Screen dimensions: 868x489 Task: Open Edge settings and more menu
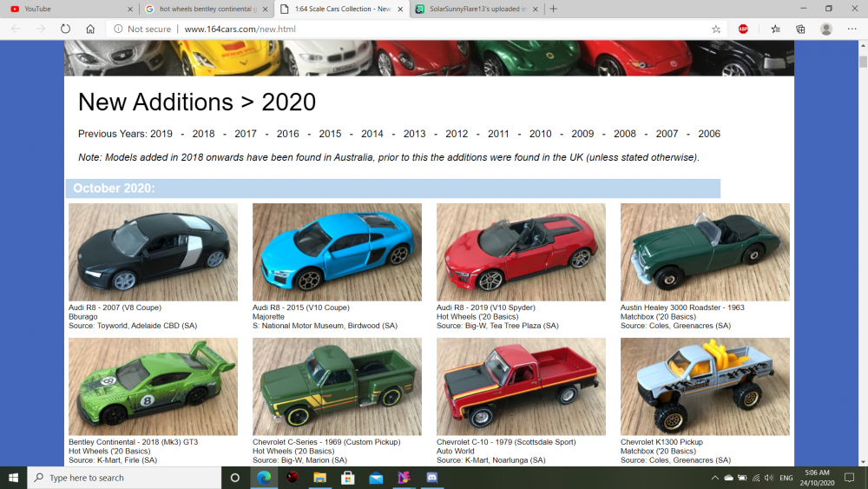tap(852, 29)
